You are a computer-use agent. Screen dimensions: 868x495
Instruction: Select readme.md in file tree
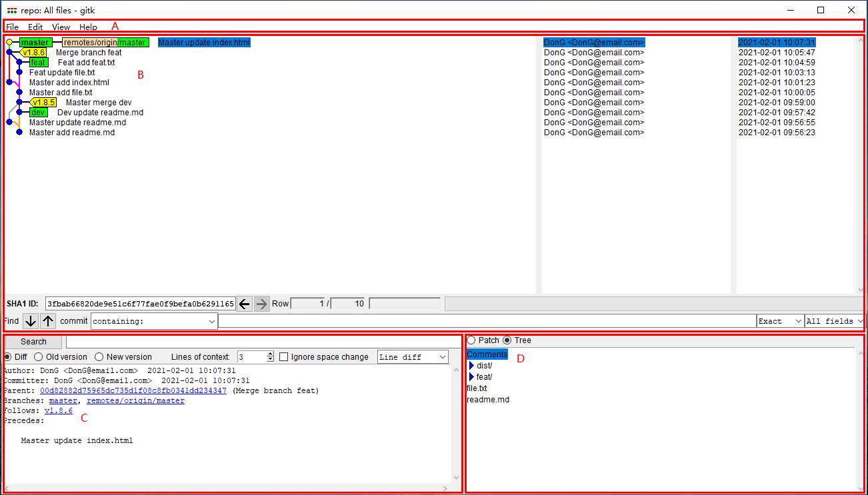(x=488, y=400)
